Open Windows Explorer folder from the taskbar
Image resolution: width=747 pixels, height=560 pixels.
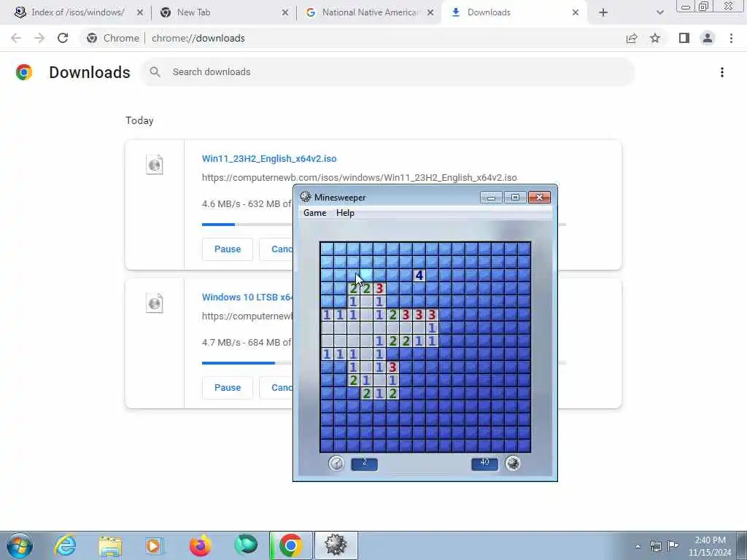[111, 545]
